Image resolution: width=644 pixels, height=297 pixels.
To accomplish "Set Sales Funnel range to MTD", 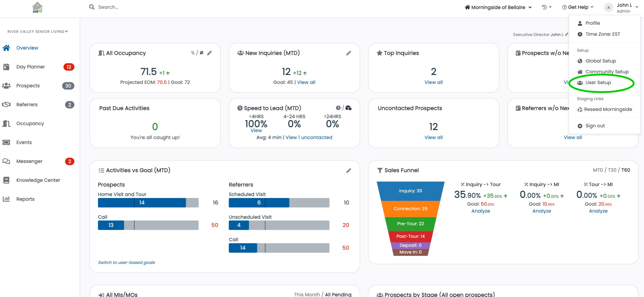I will [x=598, y=170].
